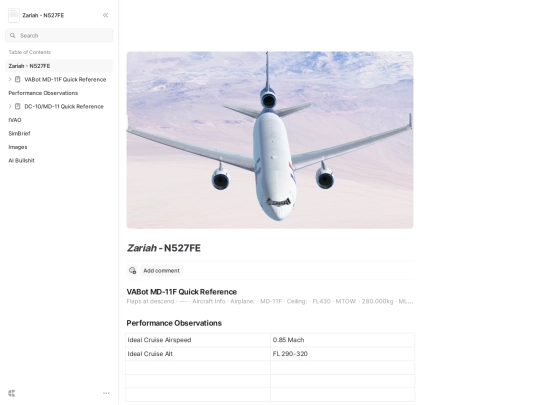
Task: Open the SimBrief section link
Action: [x=19, y=133]
